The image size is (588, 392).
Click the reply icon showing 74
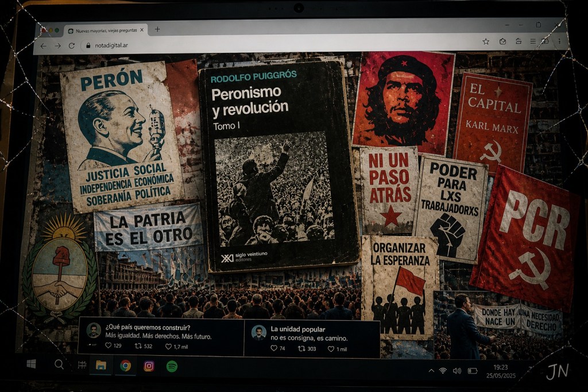274,348
